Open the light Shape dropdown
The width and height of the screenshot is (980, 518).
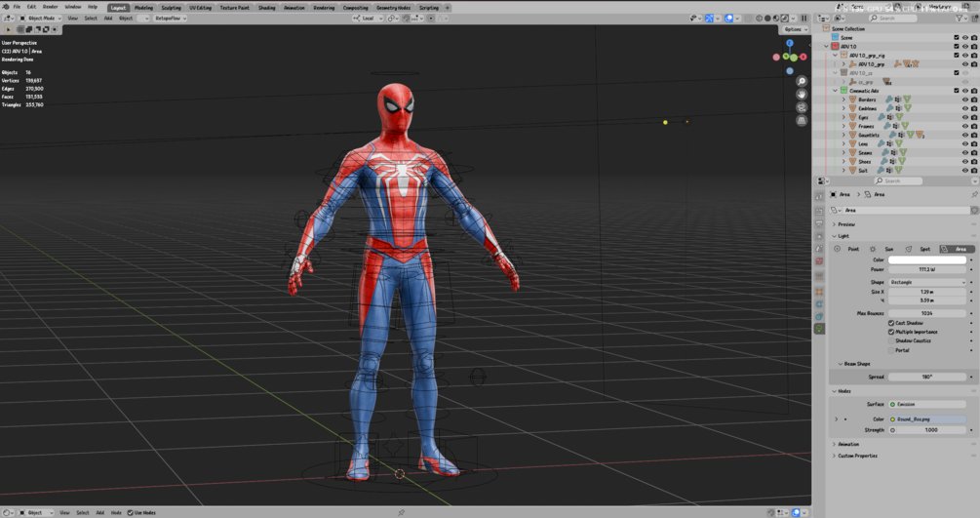(x=926, y=282)
